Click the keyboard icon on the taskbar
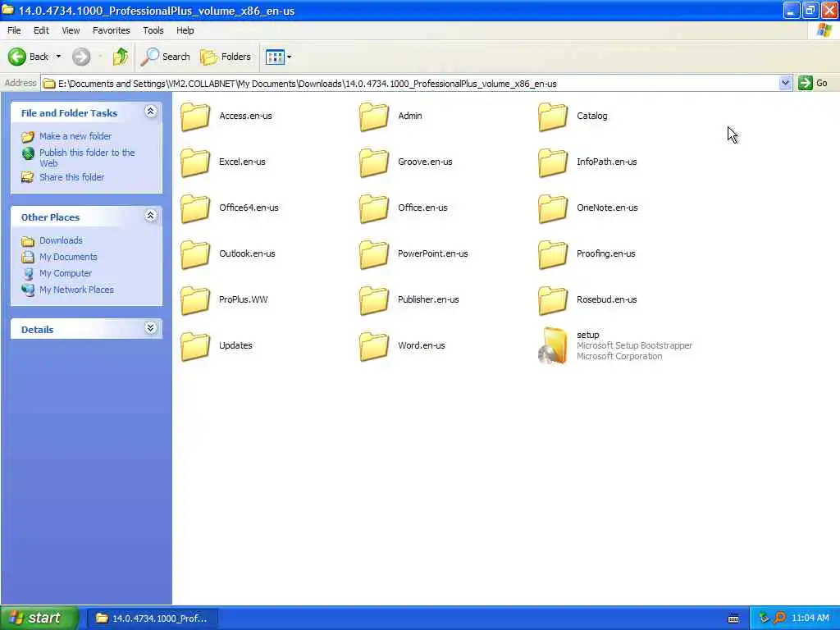The image size is (840, 630). tap(733, 619)
